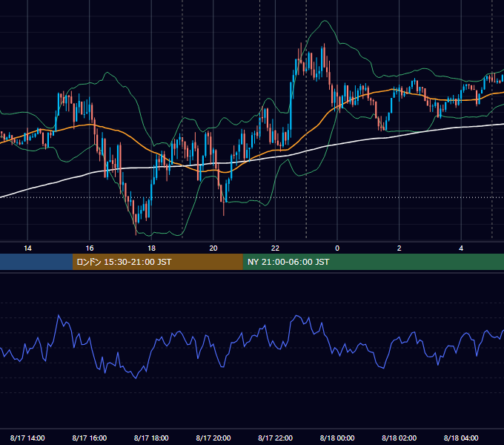Click the '8/17 22:00' label on the lower axis
This screenshot has width=504, height=445.
pyautogui.click(x=275, y=438)
